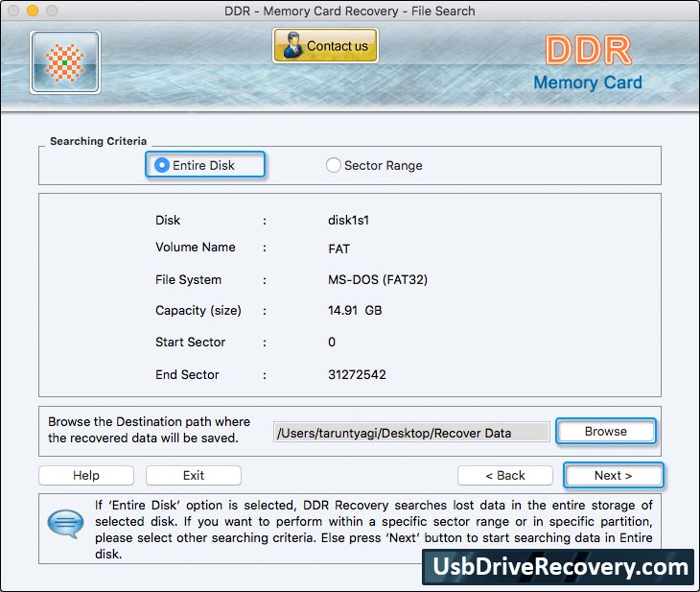
Task: Click the Contact us button
Action: coord(325,45)
